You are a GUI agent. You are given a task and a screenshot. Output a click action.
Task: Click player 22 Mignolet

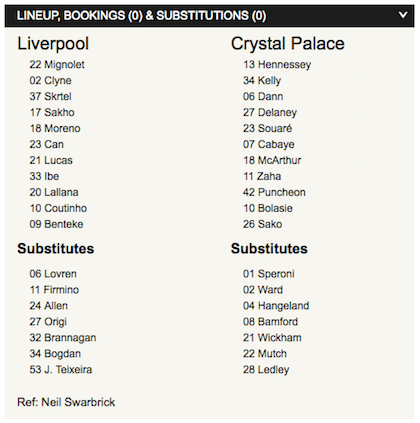coord(57,64)
